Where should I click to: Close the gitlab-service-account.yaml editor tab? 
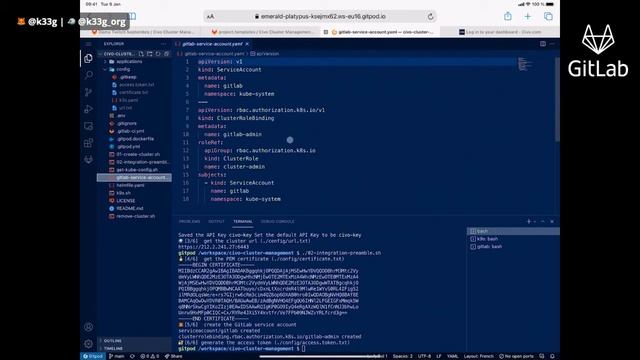pos(247,44)
